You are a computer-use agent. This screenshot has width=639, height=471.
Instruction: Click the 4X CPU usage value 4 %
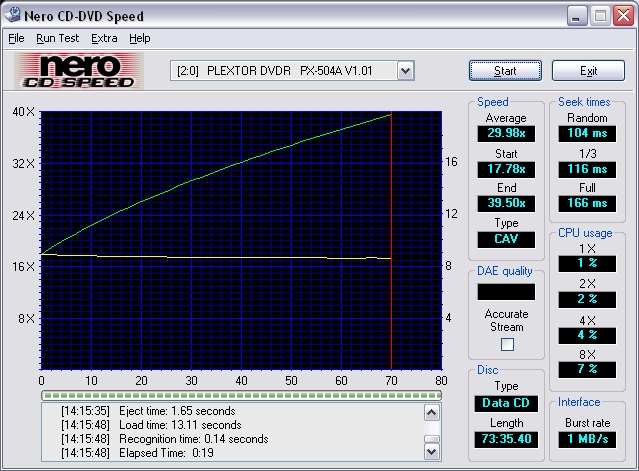587,336
